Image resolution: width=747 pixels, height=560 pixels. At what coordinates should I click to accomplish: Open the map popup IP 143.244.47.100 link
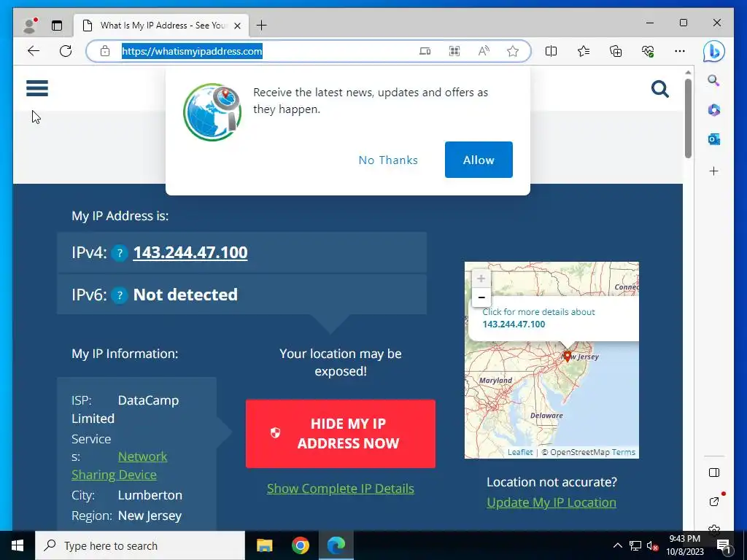click(514, 324)
